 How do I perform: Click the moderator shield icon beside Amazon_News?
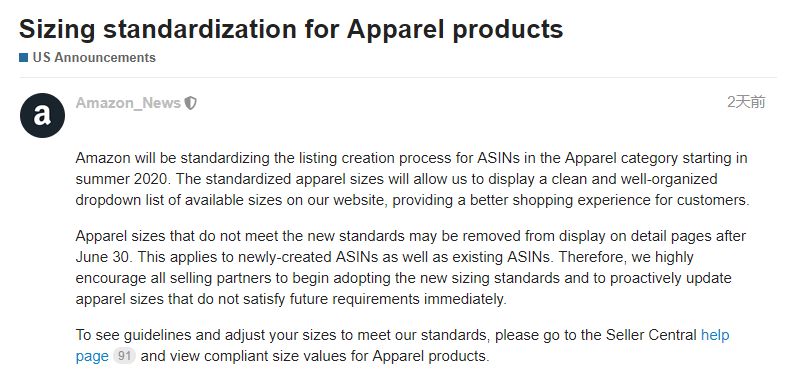click(190, 103)
